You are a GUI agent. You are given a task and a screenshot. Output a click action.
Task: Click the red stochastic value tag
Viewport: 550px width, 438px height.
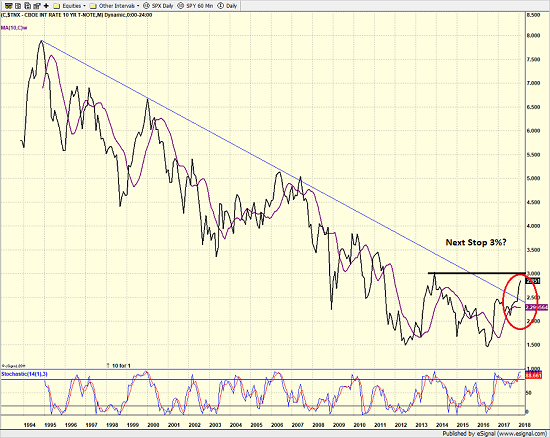pyautogui.click(x=534, y=376)
